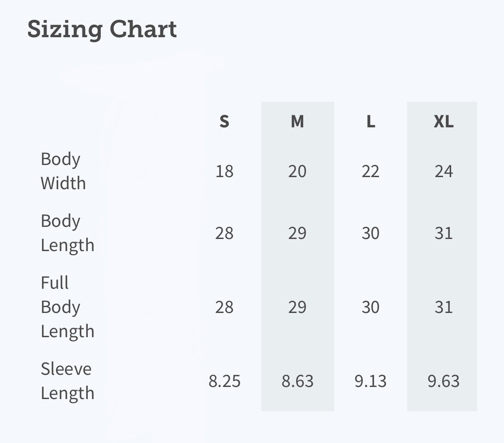Click the Body Length row label

point(68,233)
